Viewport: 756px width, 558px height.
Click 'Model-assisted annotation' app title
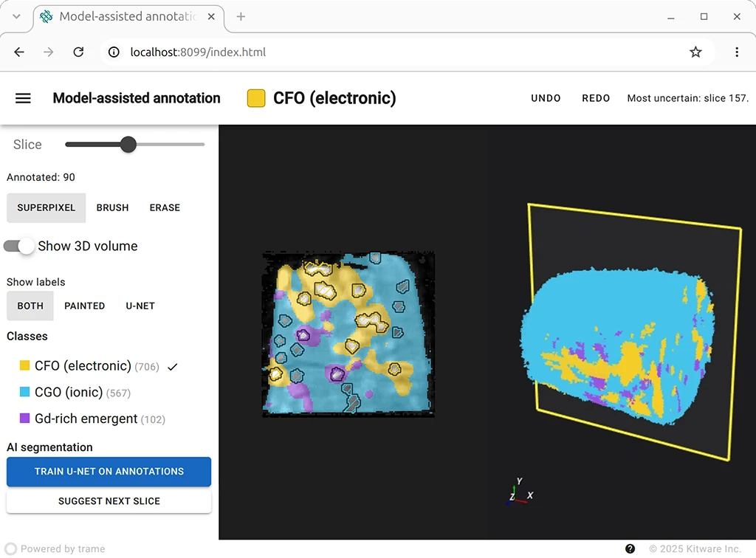(137, 98)
